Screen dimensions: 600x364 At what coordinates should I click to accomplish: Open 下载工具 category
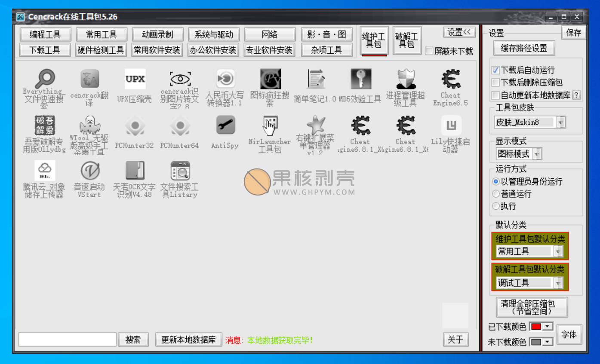[x=45, y=50]
